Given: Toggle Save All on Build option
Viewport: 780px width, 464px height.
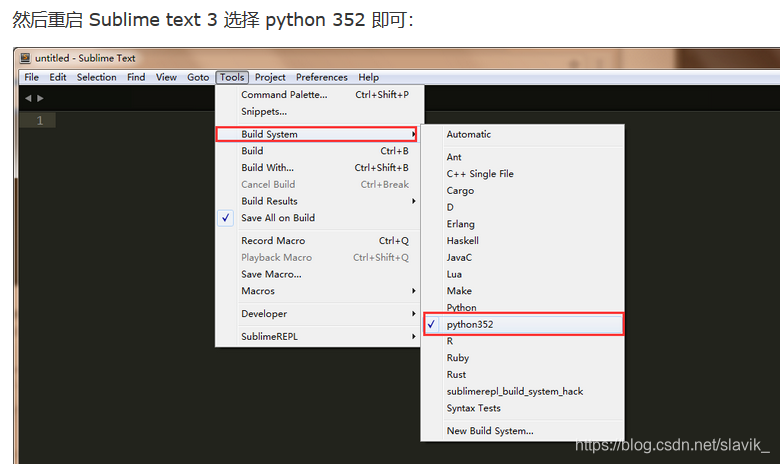Looking at the screenshot, I should coord(318,218).
